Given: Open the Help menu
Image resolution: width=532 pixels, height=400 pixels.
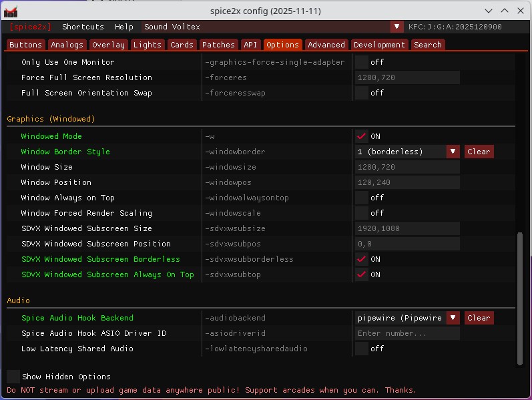Looking at the screenshot, I should 123,27.
